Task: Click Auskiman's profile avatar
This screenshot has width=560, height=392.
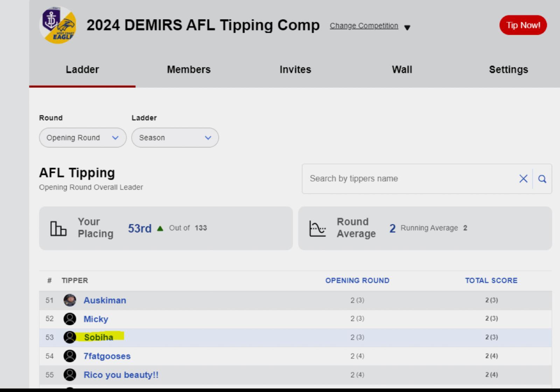Action: pos(70,300)
